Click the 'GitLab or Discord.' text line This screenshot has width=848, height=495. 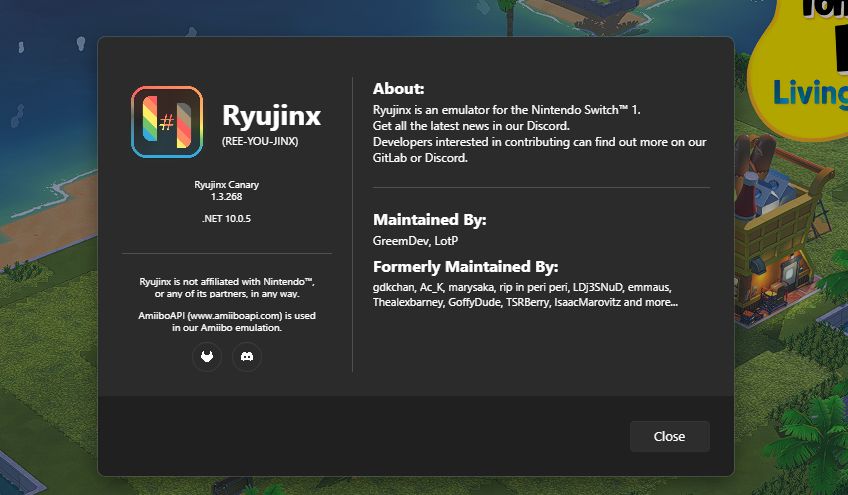pos(420,158)
